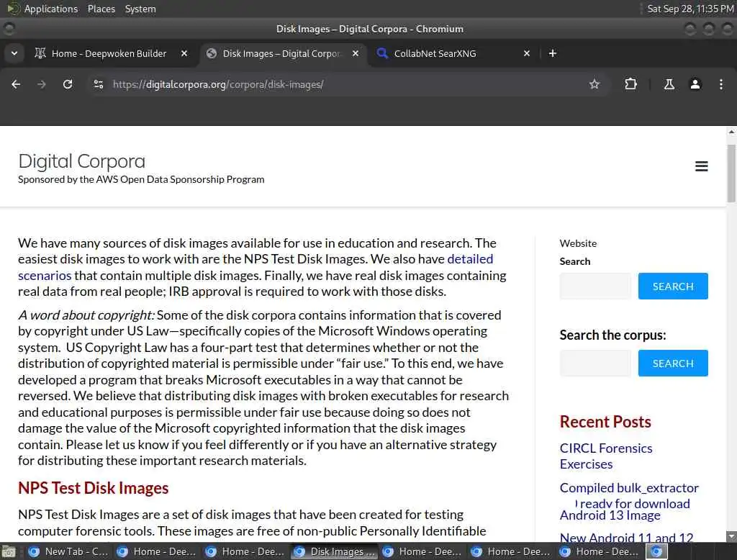Click the clock Sat Sep 28, 11:35 PM
Screen dimensions: 737x560
tap(690, 9)
